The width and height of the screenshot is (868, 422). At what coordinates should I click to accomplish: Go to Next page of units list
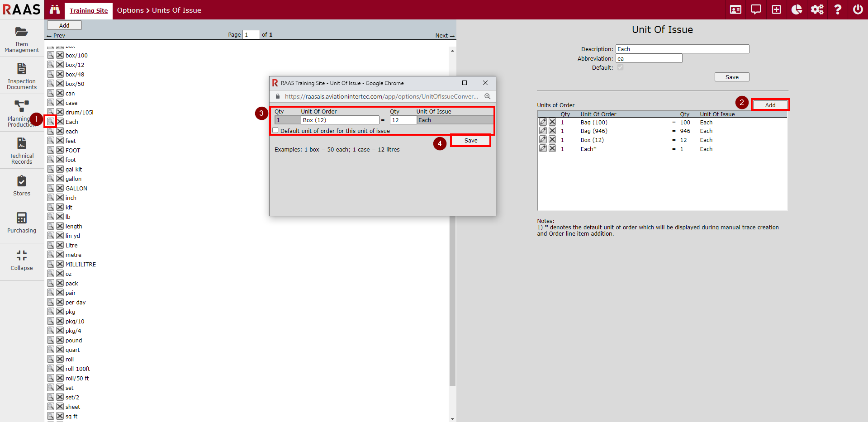click(445, 35)
